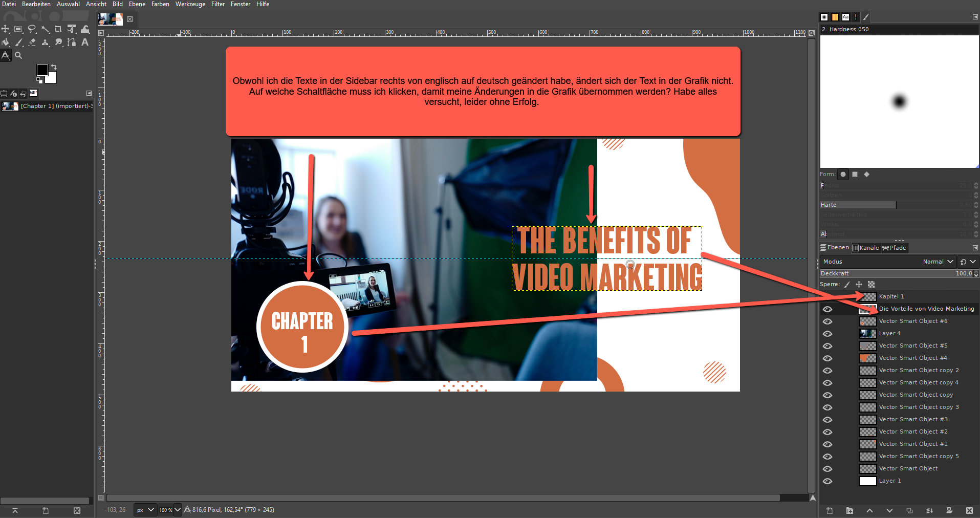
Task: Toggle the alpha channel lock
Action: click(x=872, y=285)
